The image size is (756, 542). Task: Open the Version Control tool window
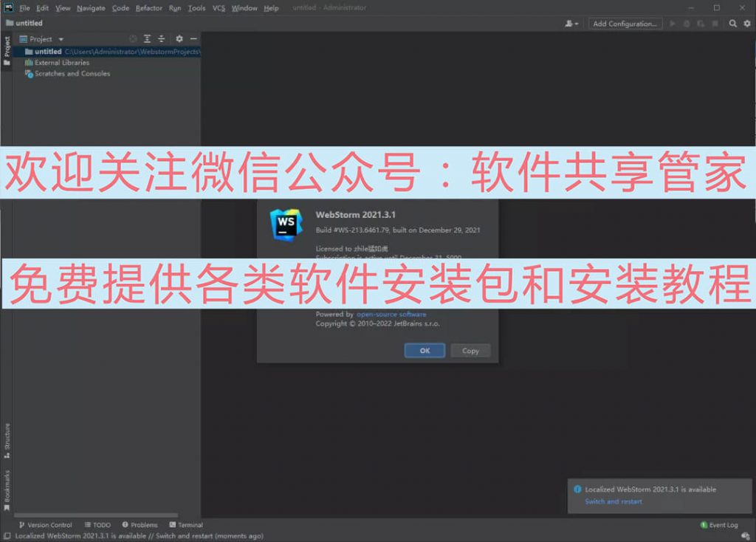[45, 524]
